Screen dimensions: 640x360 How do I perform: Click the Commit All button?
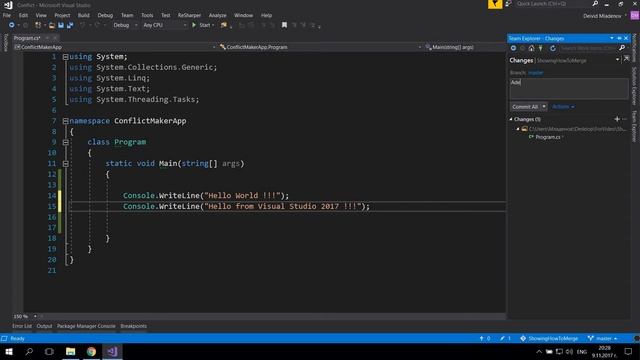point(525,107)
